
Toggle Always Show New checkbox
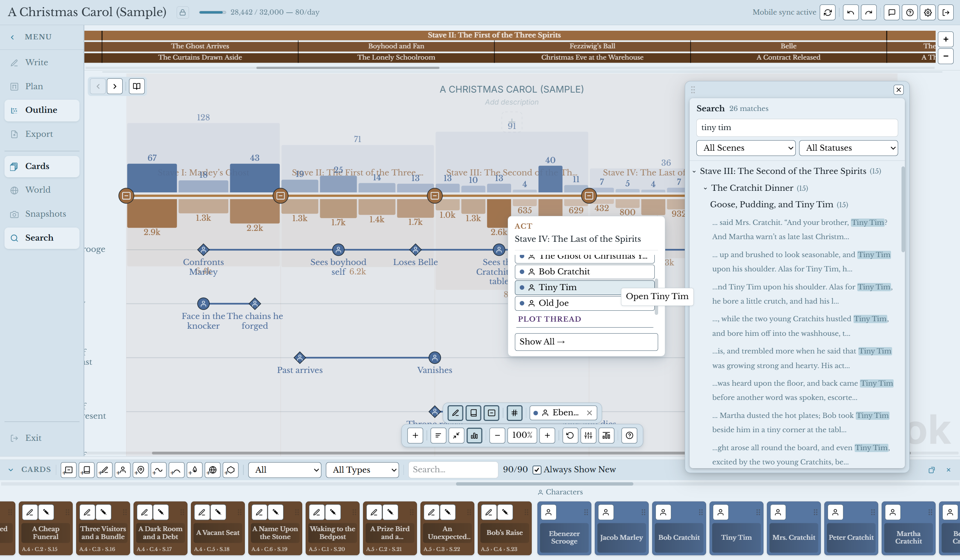coord(536,469)
